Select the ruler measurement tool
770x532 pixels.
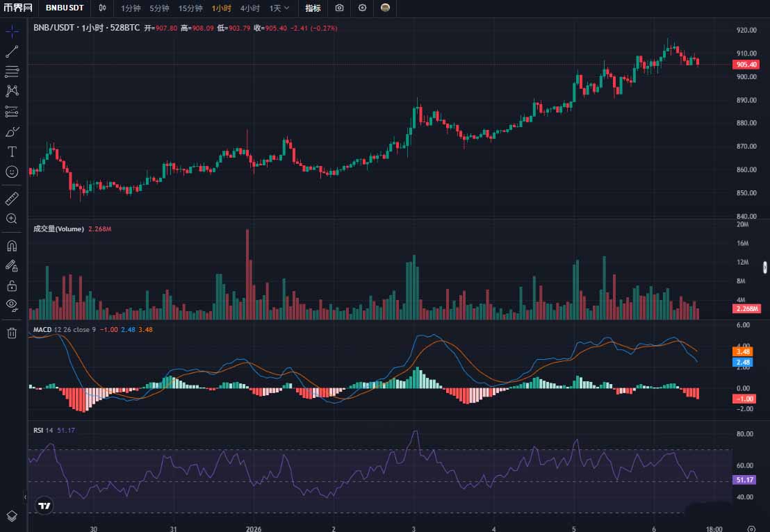(x=11, y=198)
